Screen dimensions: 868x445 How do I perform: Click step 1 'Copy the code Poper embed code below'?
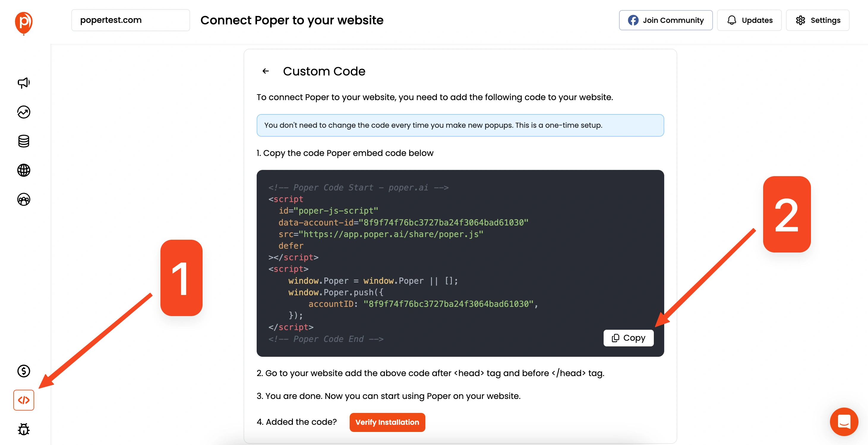click(345, 153)
